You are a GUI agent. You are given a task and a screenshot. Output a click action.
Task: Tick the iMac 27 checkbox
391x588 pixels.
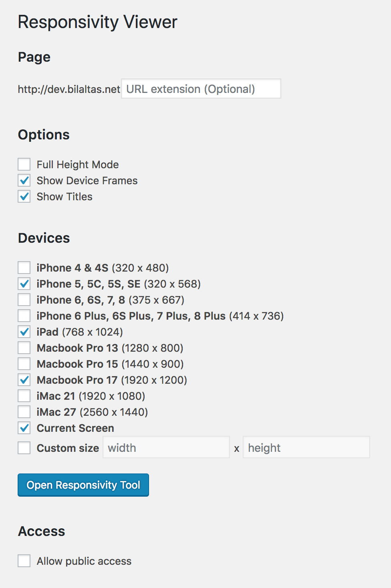[24, 412]
